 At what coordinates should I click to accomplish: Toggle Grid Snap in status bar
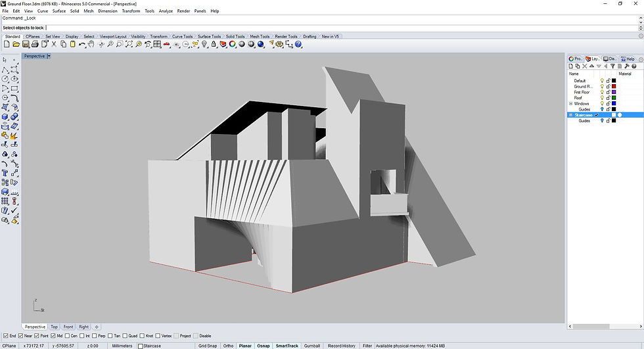point(208,346)
